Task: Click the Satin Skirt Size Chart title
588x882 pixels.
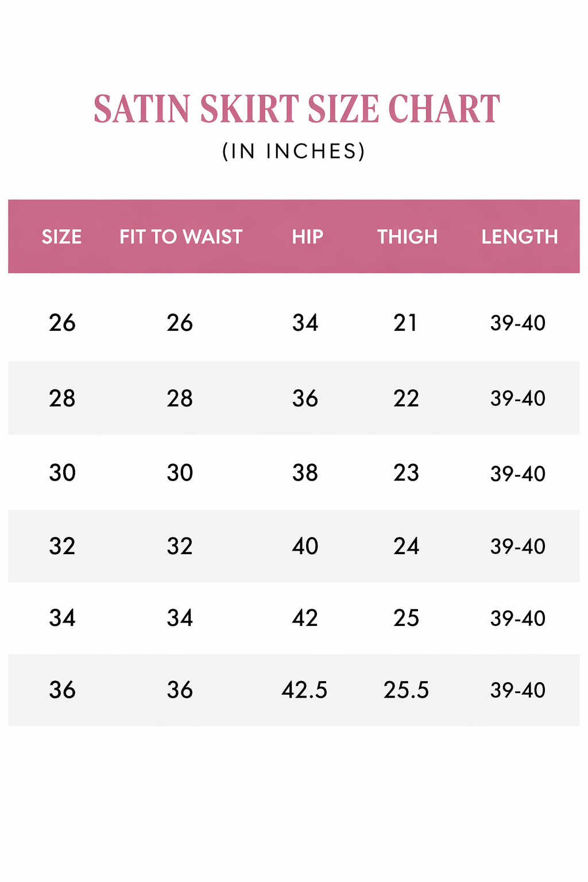Action: tap(296, 109)
